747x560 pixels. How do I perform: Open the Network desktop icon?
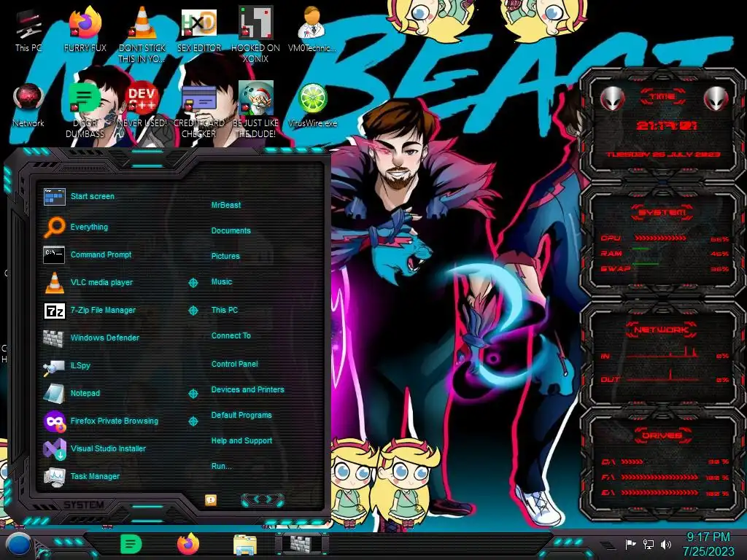[x=28, y=105]
